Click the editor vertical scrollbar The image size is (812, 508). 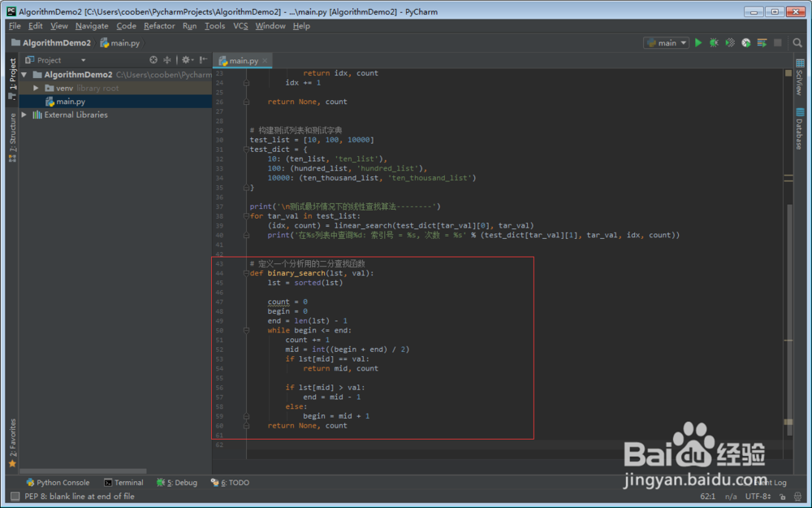coord(788,319)
